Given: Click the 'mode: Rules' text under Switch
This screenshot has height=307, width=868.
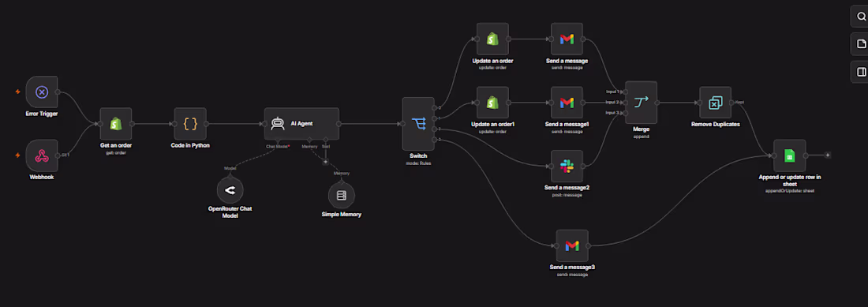Looking at the screenshot, I should click(418, 163).
